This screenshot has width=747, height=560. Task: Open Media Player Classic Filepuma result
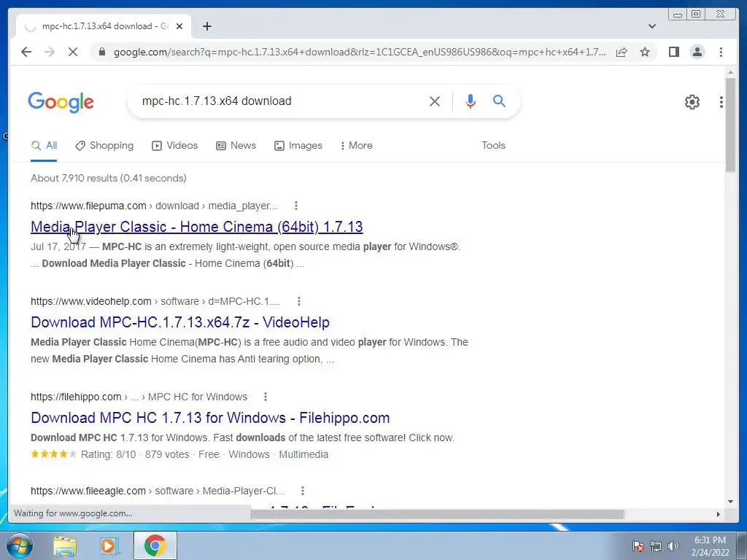coord(197,227)
